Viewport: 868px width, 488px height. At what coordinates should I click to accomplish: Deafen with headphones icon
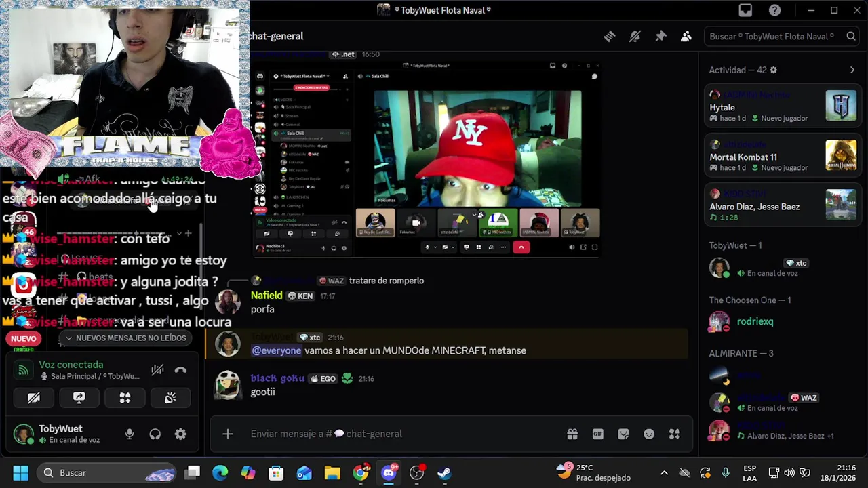pos(155,434)
